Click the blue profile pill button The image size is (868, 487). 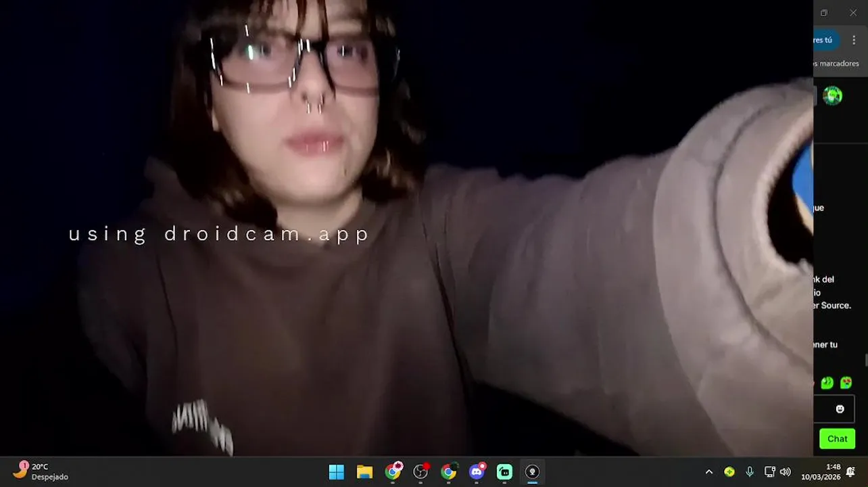[x=826, y=40]
